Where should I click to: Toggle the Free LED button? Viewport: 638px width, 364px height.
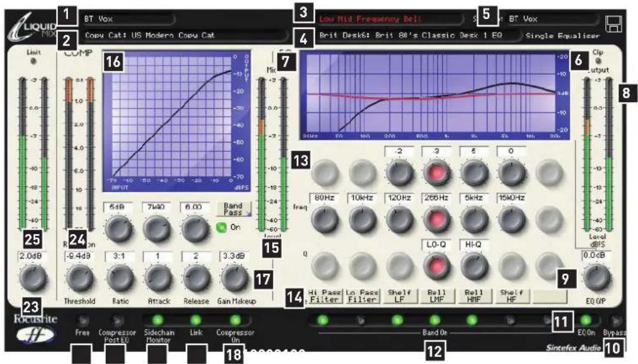(x=82, y=321)
